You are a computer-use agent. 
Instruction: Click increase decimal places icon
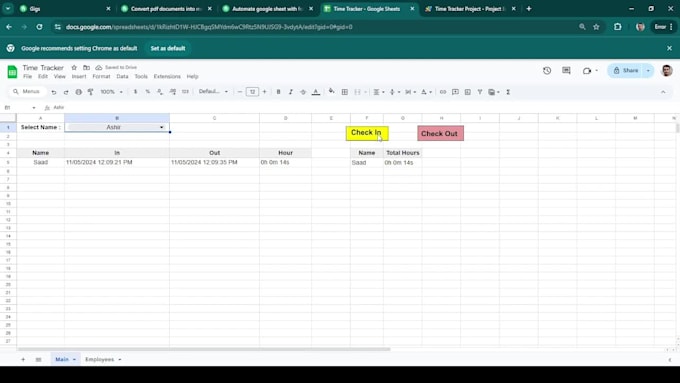coord(173,92)
